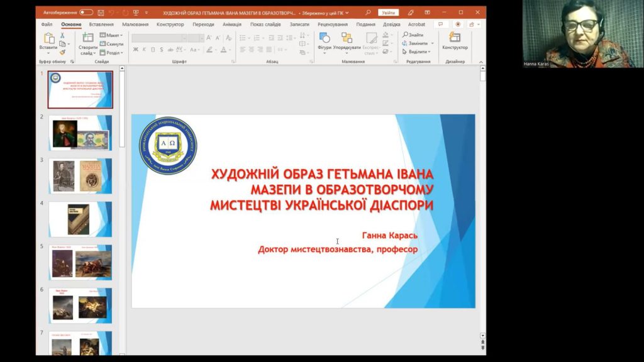Click the Cut scissors icon

[62, 35]
